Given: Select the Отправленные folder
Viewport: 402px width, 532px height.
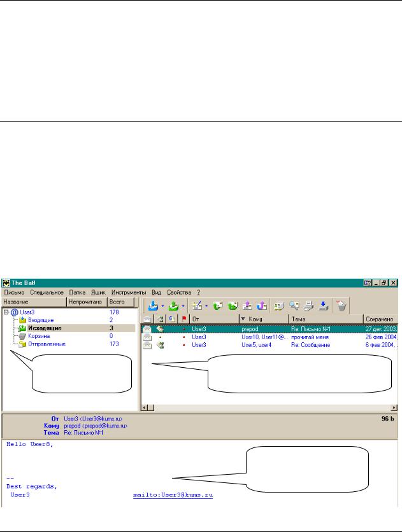Looking at the screenshot, I should (47, 344).
